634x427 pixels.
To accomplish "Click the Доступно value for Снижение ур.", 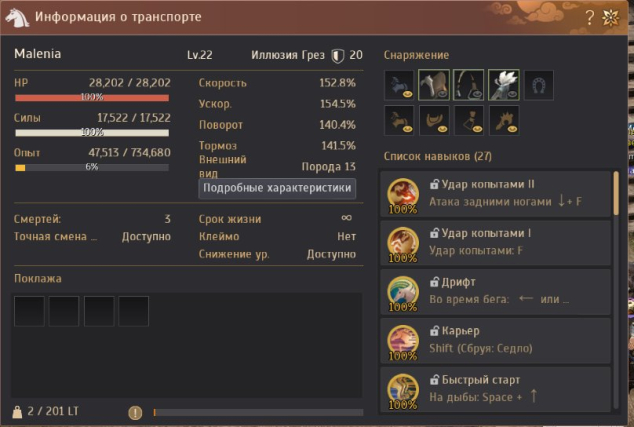I will (x=331, y=254).
